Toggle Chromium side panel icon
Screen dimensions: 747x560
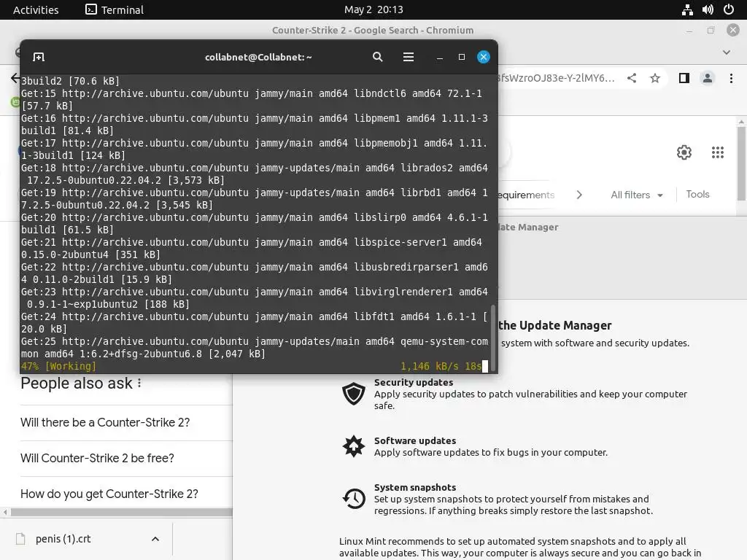pos(684,78)
